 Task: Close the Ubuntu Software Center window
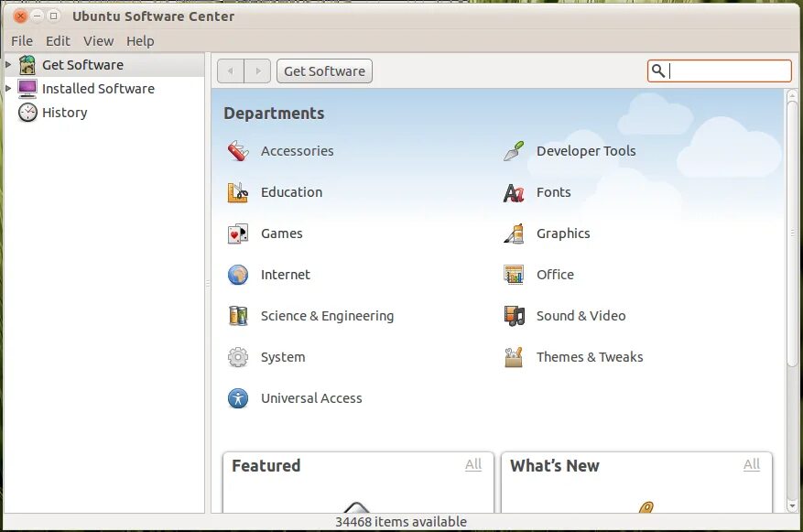pos(20,16)
